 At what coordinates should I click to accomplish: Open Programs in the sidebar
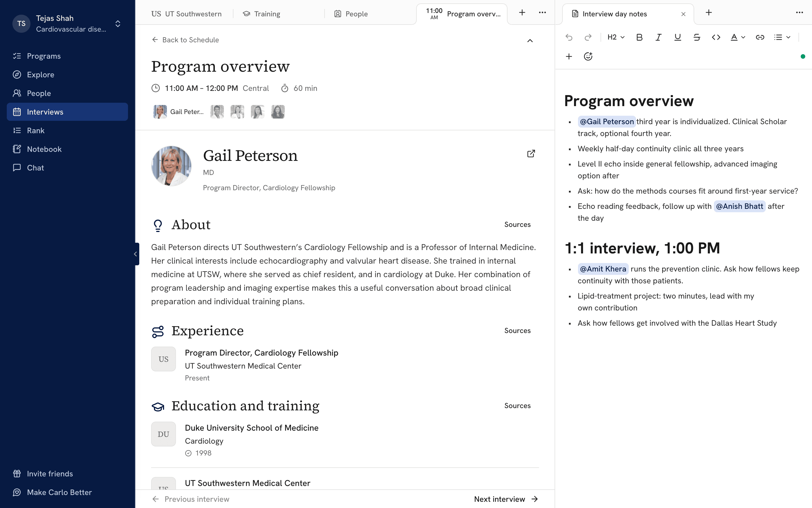tap(67, 56)
